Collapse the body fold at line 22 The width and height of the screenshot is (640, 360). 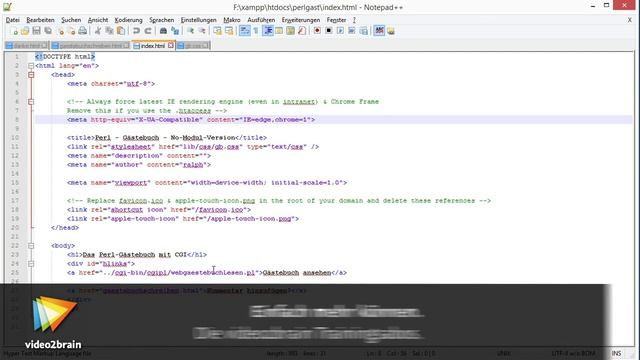(31, 246)
